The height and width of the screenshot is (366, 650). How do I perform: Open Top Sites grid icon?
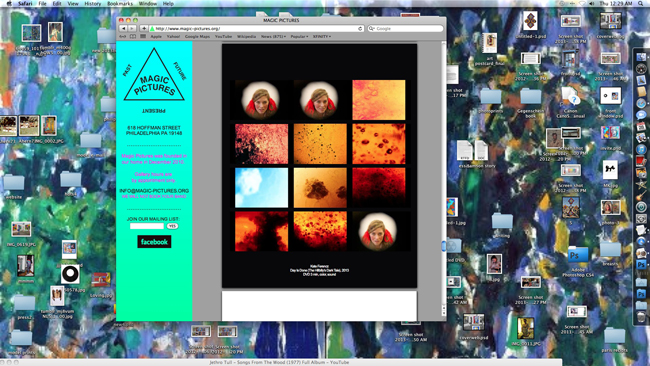[x=143, y=36]
